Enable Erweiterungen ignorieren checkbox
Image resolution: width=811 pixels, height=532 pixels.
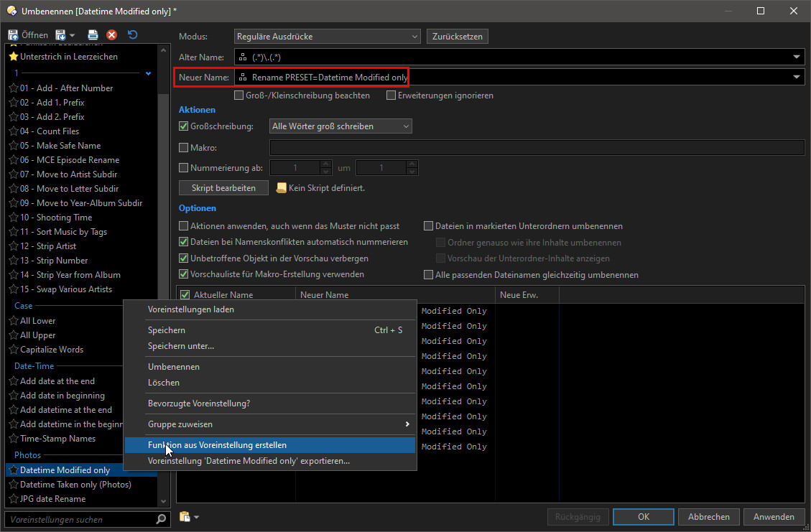[x=391, y=95]
